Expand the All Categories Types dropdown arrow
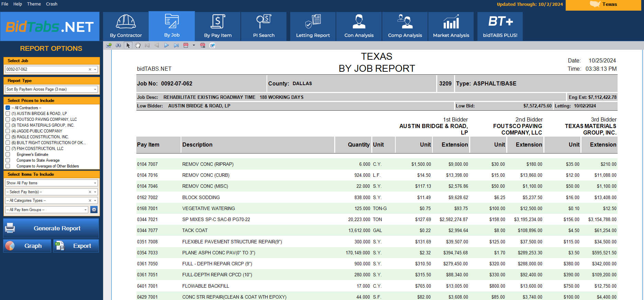644x300 pixels. [95, 200]
